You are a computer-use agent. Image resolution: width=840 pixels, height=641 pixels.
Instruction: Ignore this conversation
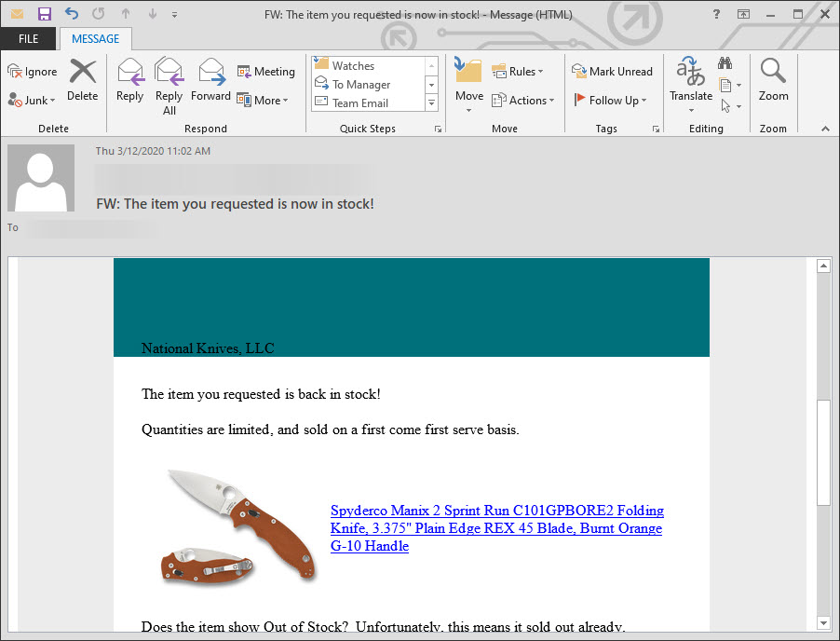point(33,72)
